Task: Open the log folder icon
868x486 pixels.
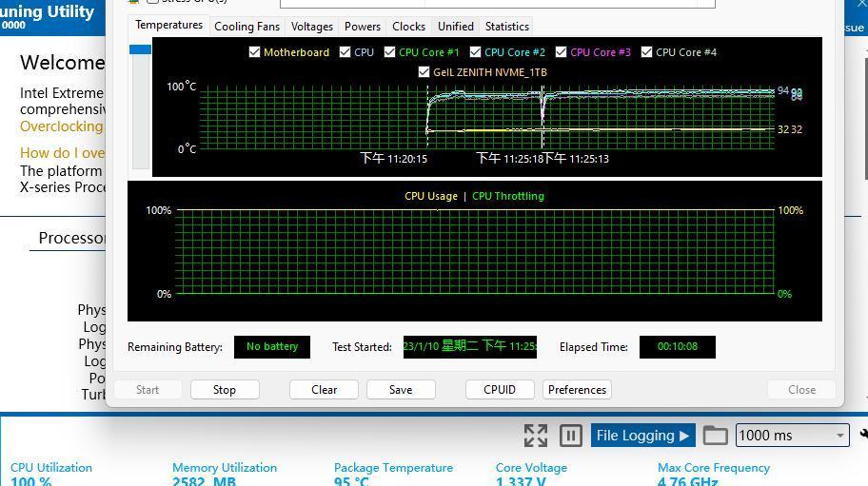Action: coord(715,436)
